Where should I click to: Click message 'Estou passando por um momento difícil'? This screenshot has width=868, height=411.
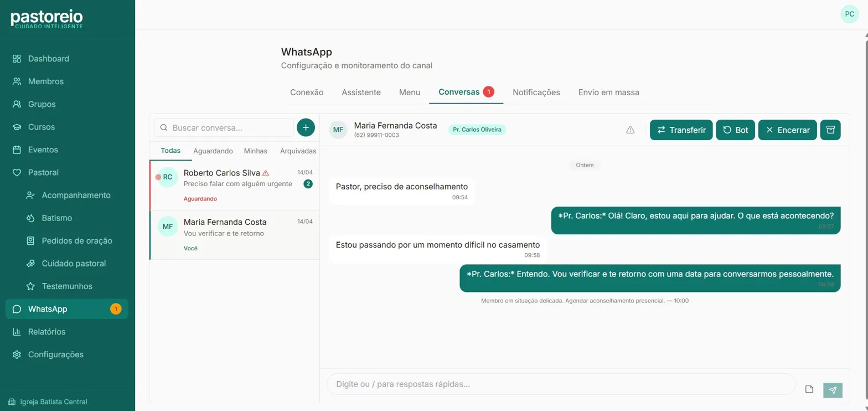[x=437, y=249]
